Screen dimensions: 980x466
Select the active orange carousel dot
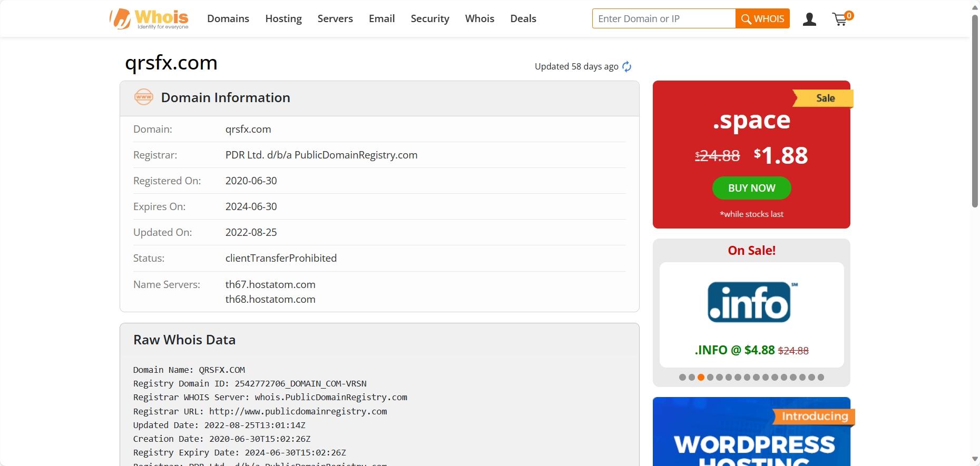701,377
